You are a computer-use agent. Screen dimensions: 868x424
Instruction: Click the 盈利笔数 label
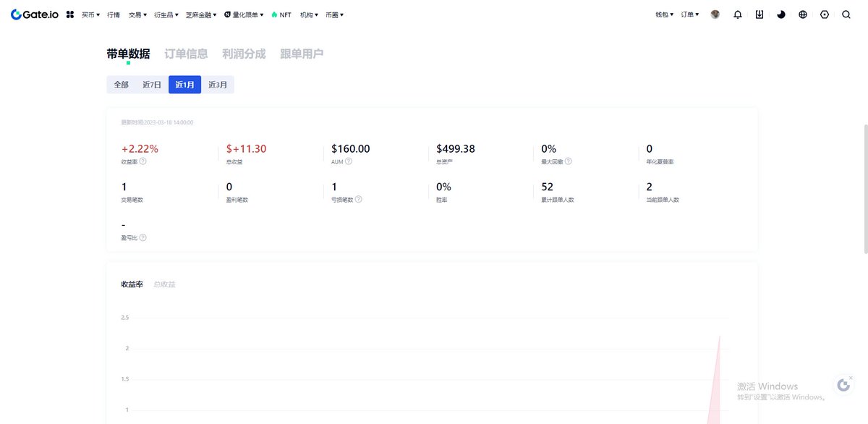pos(237,200)
